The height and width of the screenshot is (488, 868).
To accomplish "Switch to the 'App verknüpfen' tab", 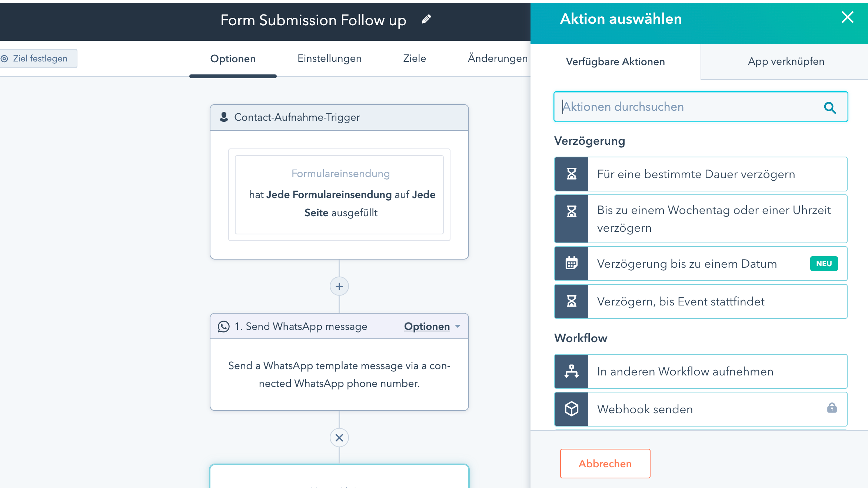I will point(785,61).
